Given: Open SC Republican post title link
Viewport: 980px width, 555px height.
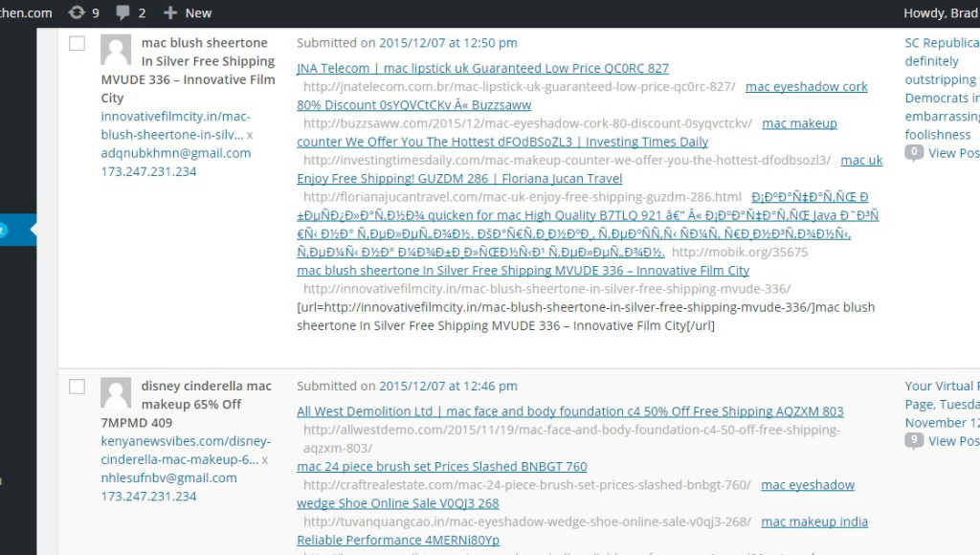Looking at the screenshot, I should (x=942, y=89).
